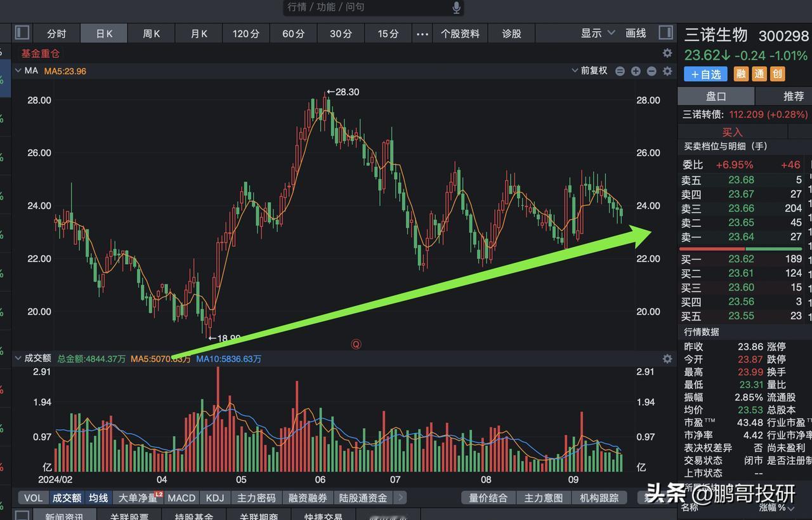Select the 日K daily candlestick tab
Image resolution: width=812 pixels, height=520 pixels.
[x=104, y=34]
